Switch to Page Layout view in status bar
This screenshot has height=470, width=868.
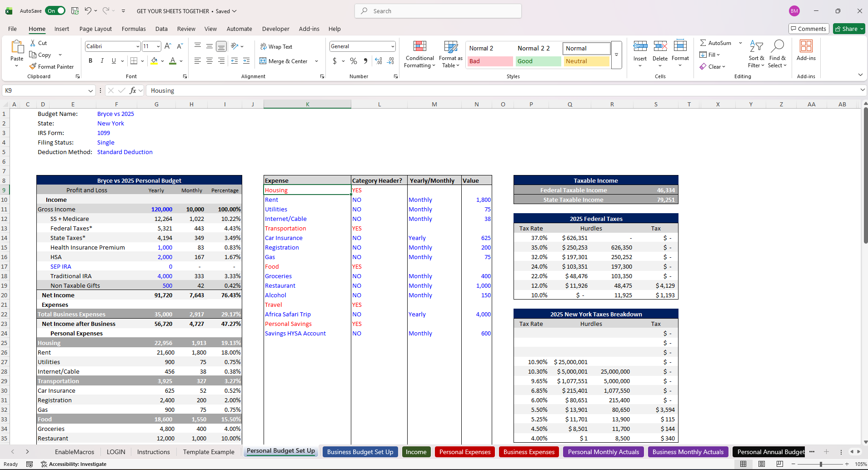[x=762, y=464]
